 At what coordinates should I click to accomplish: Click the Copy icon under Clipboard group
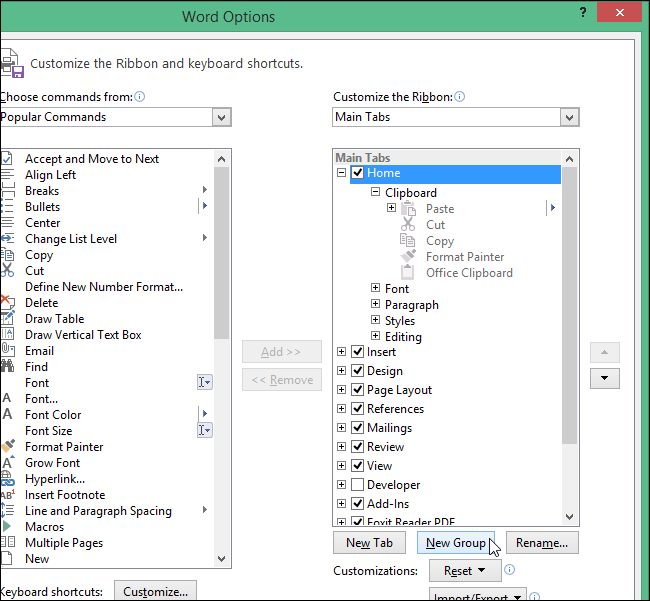click(408, 240)
